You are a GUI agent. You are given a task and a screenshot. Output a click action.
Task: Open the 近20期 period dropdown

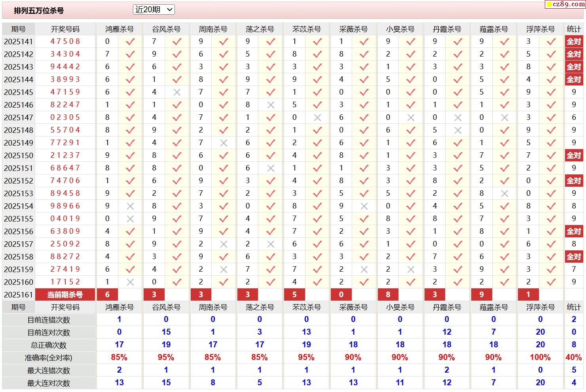[x=154, y=9]
